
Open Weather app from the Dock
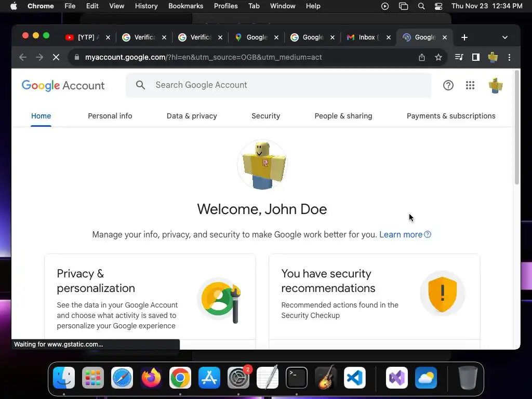click(426, 378)
